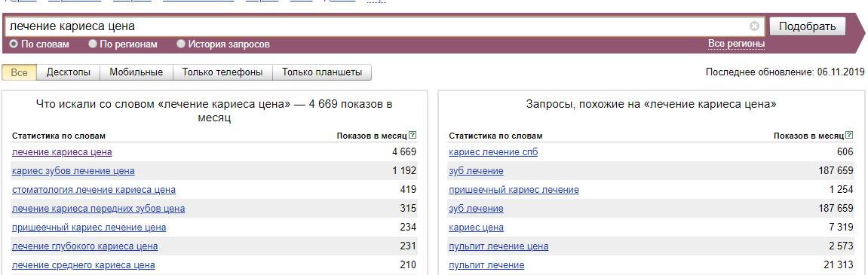Click the value '419' impressions
The width and height of the screenshot is (868, 275).
408,189
